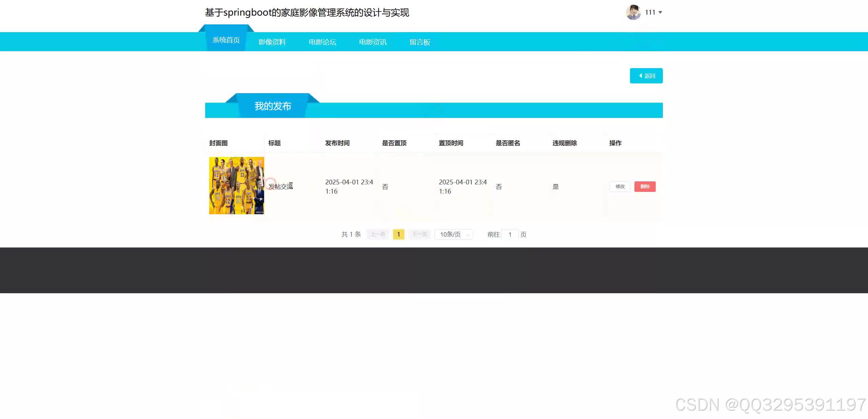Go to 影像资料 menu item
This screenshot has width=868, height=419.
click(x=272, y=42)
